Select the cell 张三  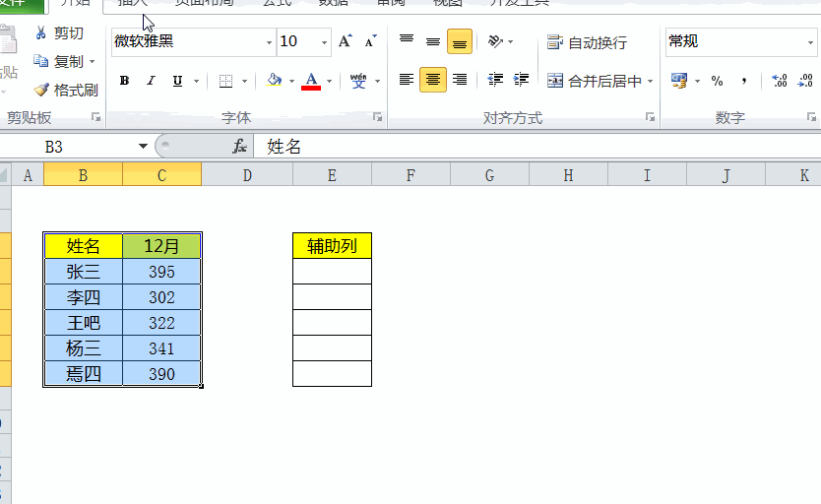(84, 272)
